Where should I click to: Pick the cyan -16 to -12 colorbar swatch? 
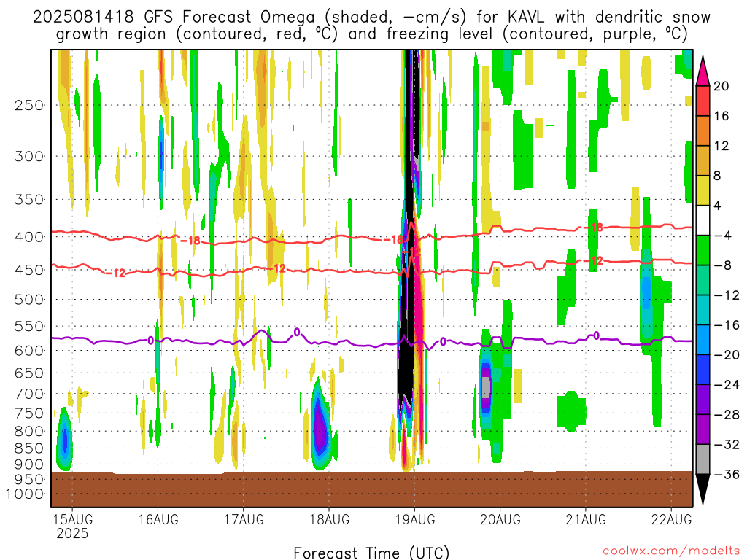click(703, 310)
